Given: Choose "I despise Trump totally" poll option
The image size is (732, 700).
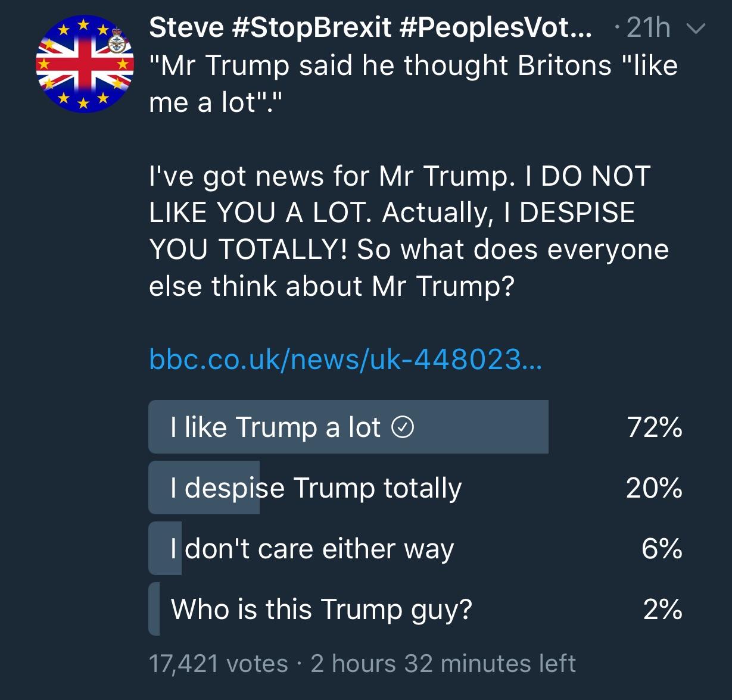Looking at the screenshot, I should tap(316, 488).
